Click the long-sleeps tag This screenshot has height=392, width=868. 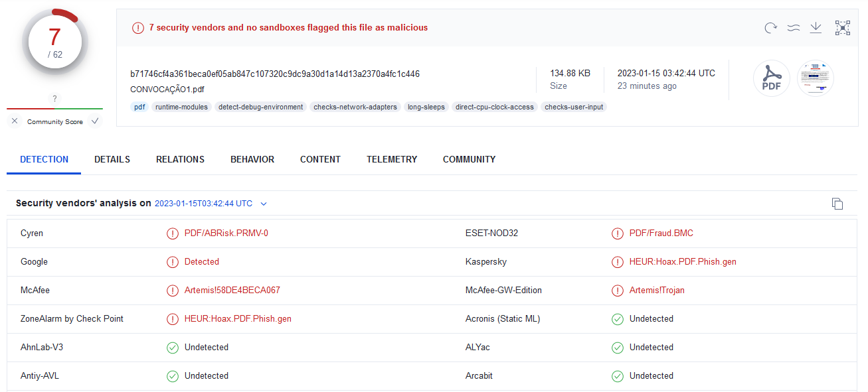click(x=426, y=107)
